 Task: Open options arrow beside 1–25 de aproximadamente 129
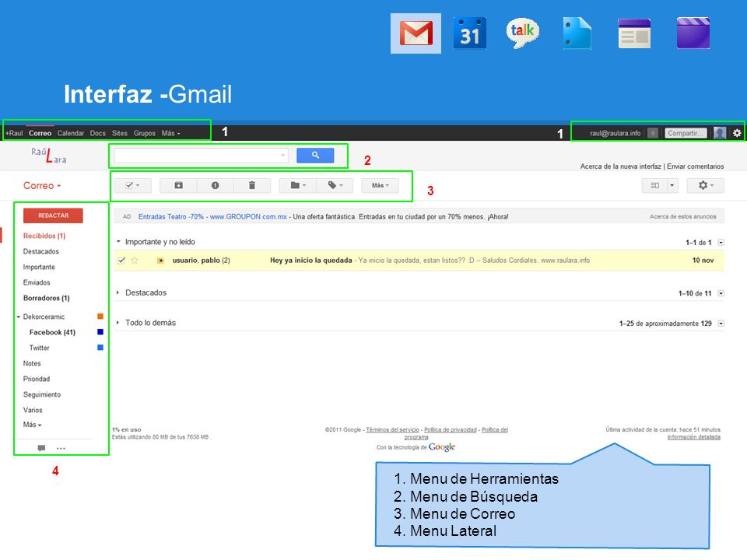[x=721, y=324]
